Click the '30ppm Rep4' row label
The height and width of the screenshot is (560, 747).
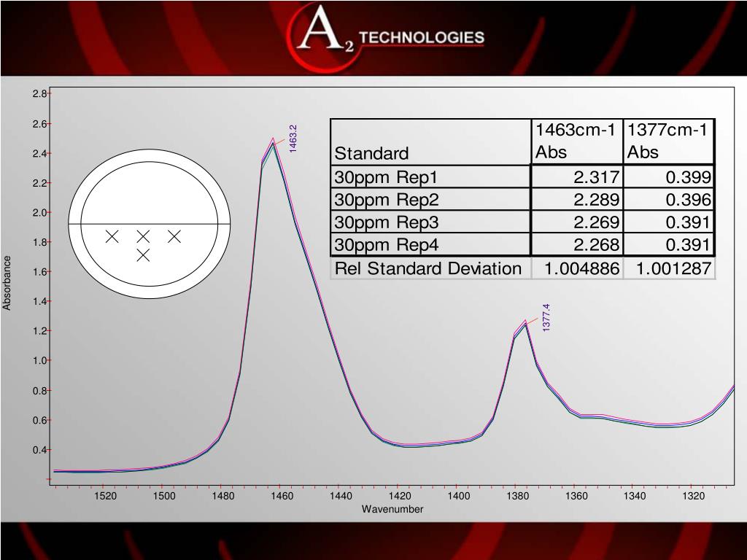387,245
